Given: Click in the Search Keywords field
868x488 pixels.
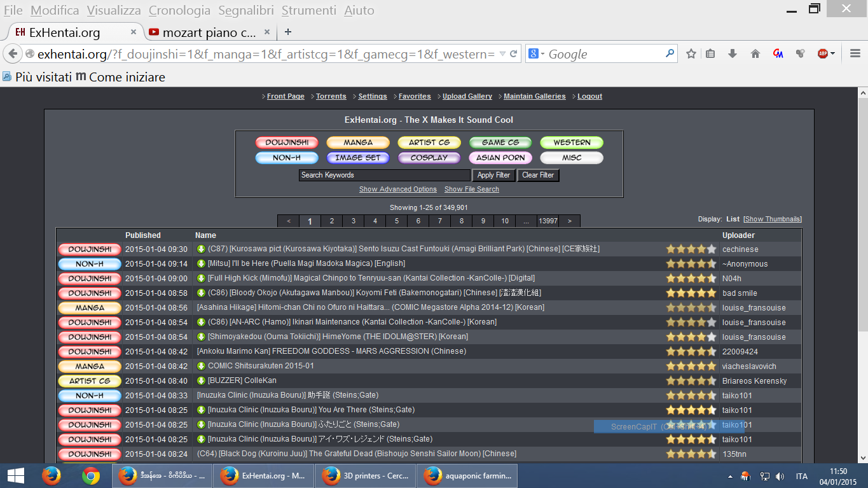Looking at the screenshot, I should tap(384, 175).
